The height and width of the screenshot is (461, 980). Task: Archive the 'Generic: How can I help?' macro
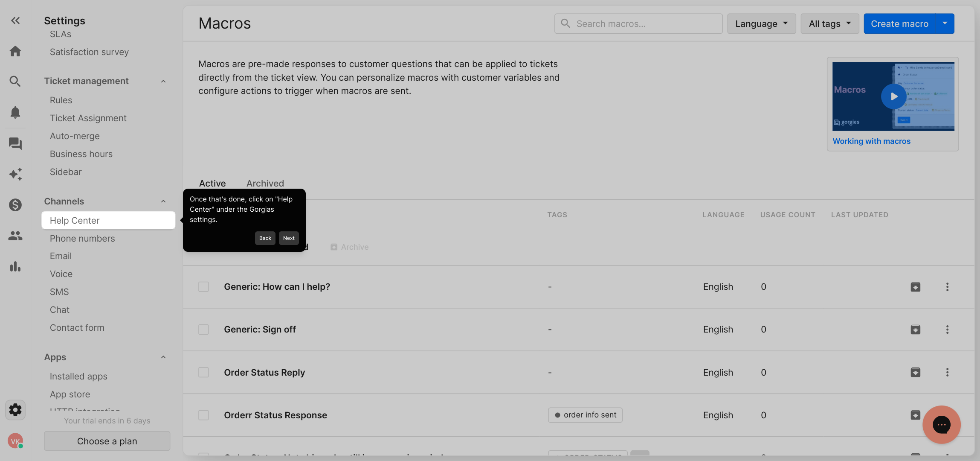click(x=915, y=287)
